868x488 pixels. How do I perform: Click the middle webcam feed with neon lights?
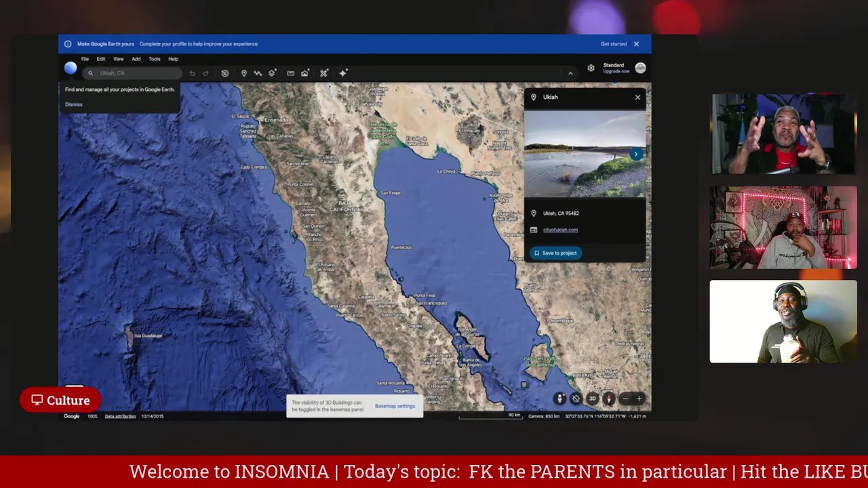784,228
